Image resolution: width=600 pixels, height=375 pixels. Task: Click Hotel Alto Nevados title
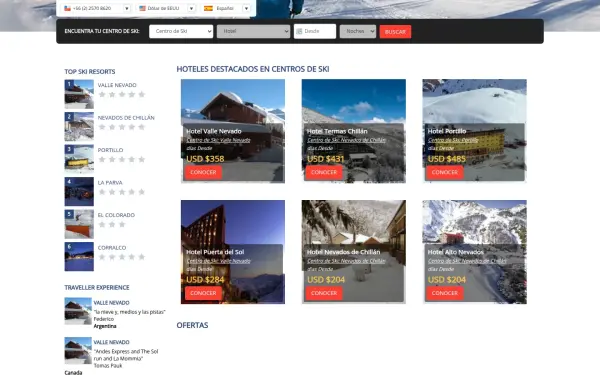click(x=456, y=252)
